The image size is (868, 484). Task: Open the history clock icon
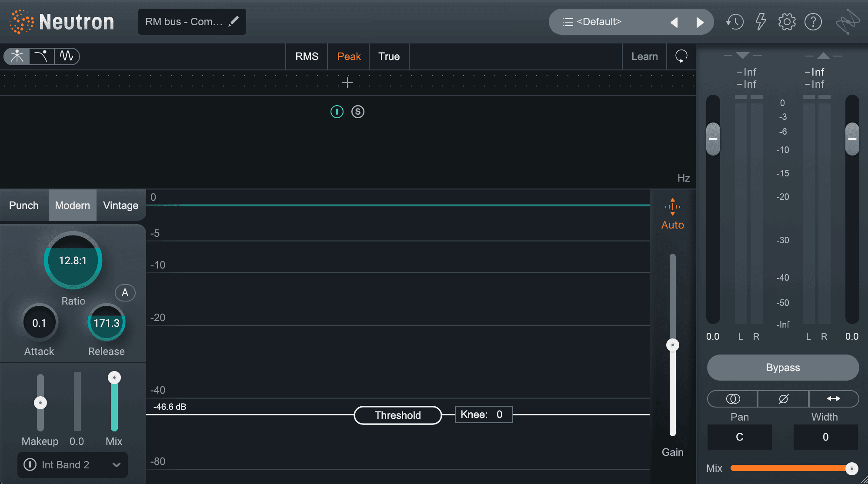(x=735, y=22)
